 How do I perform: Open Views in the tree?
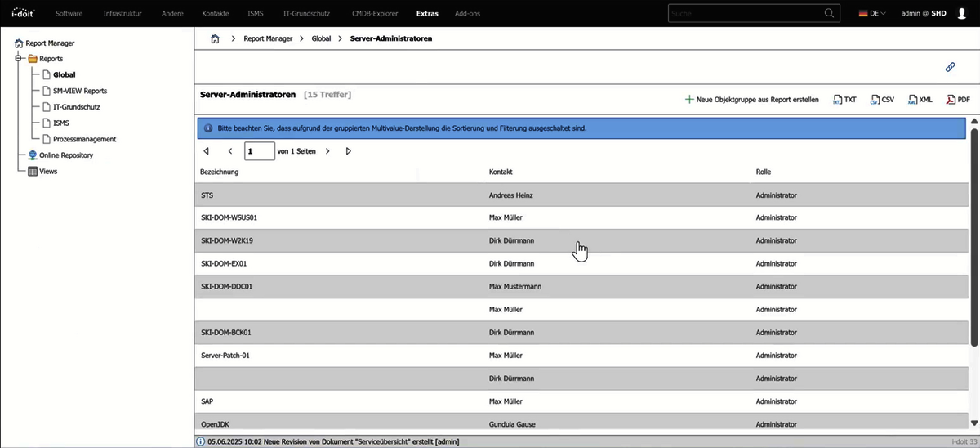pos(48,172)
